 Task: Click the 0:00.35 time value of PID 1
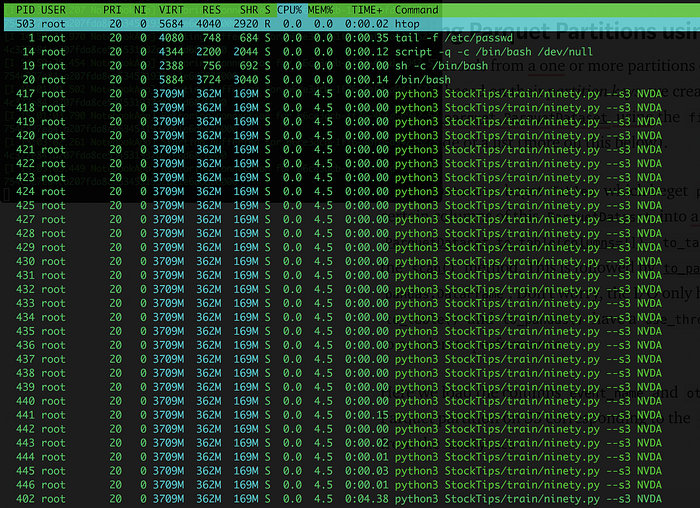tap(367, 38)
